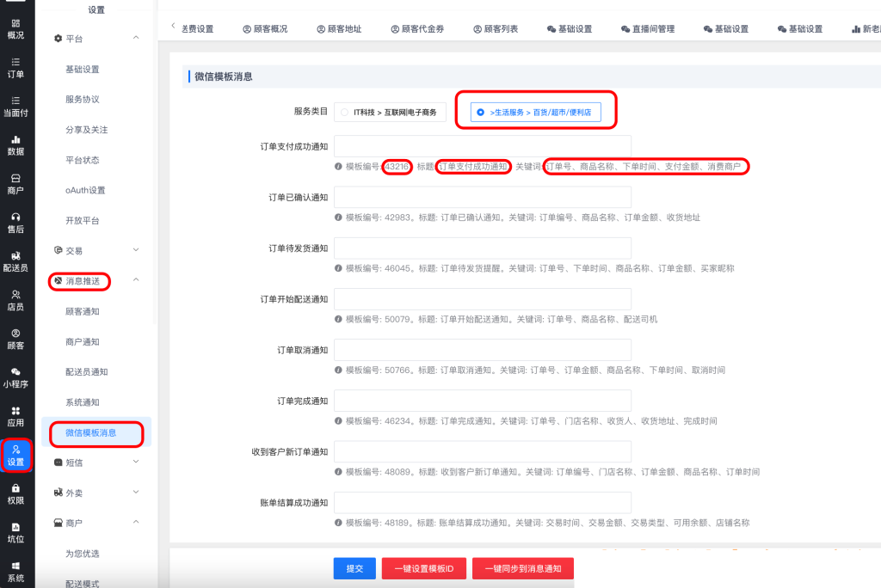Viewport: 881px width, 588px height.
Task: Open 概况 overview icon in sidebar
Action: [15, 23]
